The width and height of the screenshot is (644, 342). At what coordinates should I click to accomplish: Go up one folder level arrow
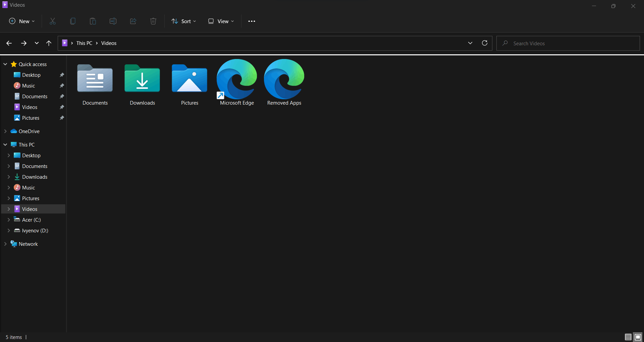(49, 43)
